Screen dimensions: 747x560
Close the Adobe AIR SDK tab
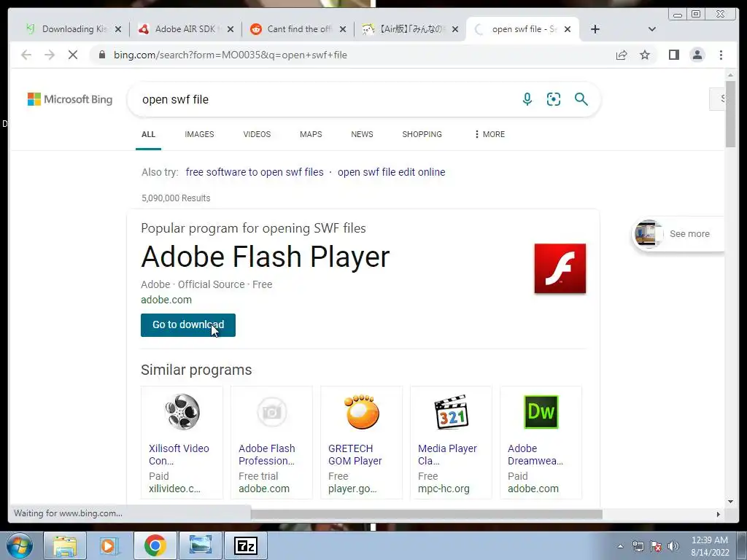(230, 29)
